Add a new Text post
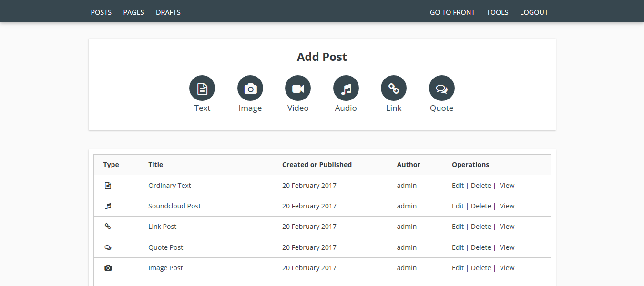 click(x=202, y=89)
